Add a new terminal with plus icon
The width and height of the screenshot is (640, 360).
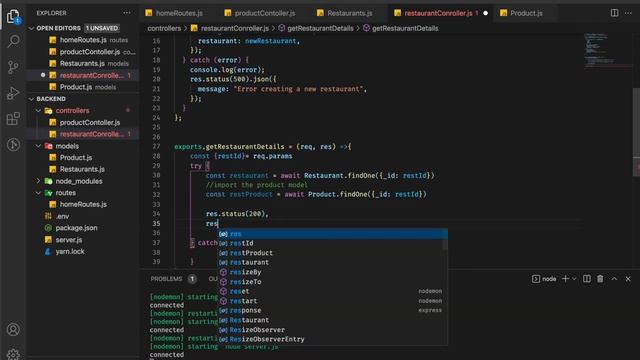click(565, 279)
